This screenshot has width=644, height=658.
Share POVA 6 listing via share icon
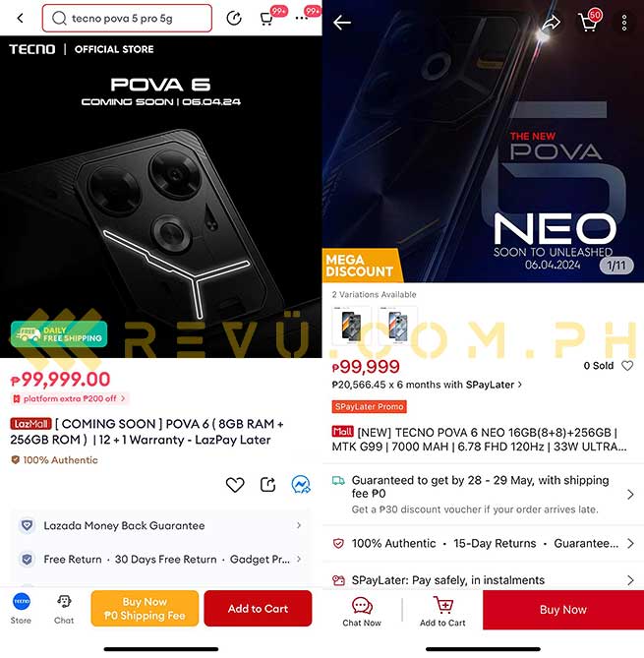coord(267,485)
